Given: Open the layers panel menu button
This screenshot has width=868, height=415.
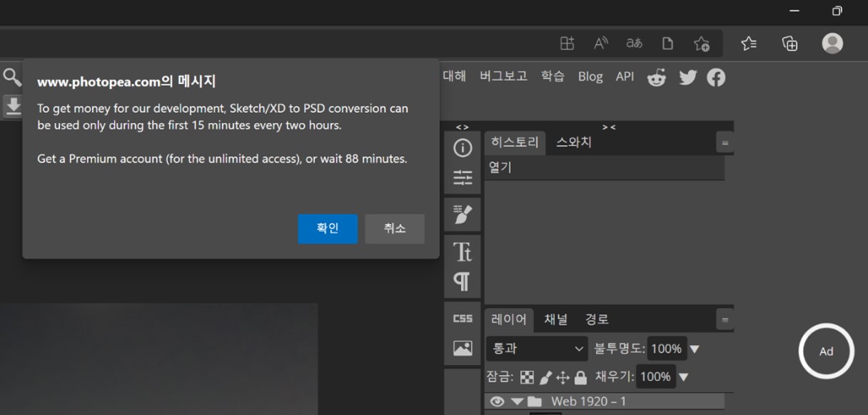Looking at the screenshot, I should 725,320.
